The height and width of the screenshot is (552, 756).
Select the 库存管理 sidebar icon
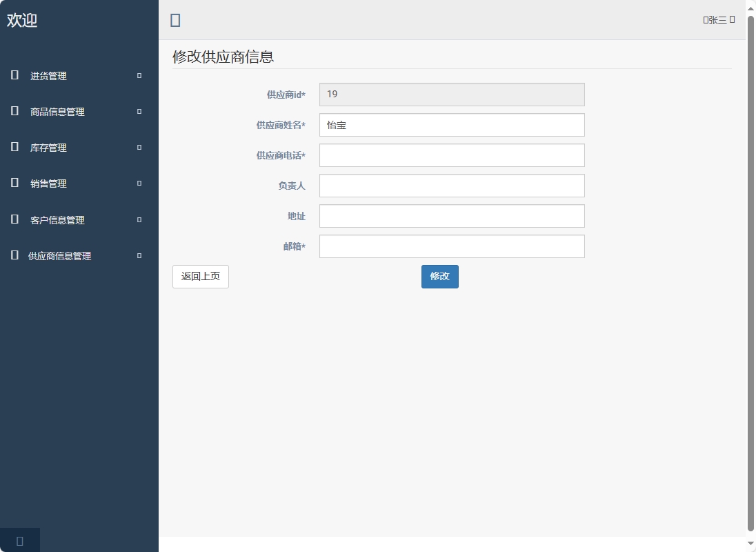pos(14,147)
